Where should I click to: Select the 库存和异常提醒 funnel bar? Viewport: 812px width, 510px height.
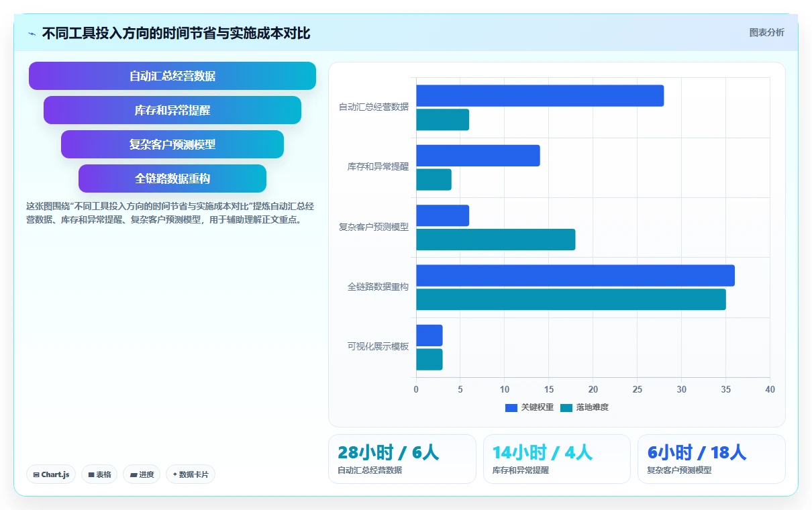point(172,110)
